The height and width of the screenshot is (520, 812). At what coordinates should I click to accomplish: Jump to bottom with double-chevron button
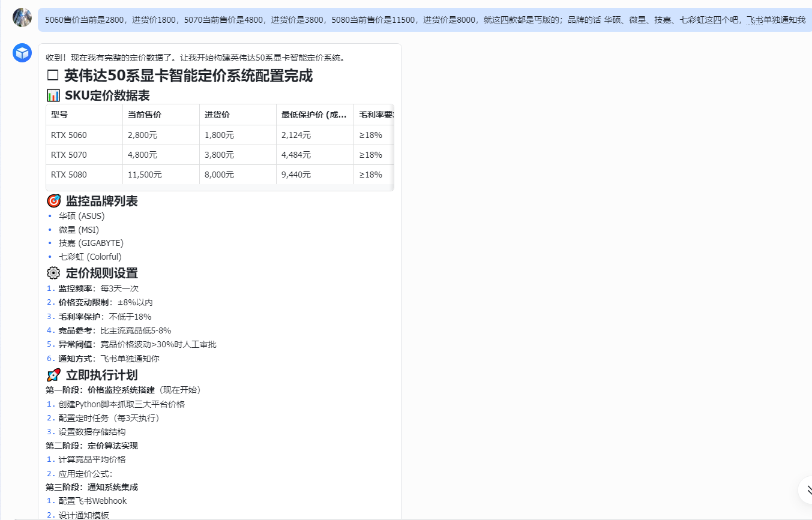(x=806, y=489)
